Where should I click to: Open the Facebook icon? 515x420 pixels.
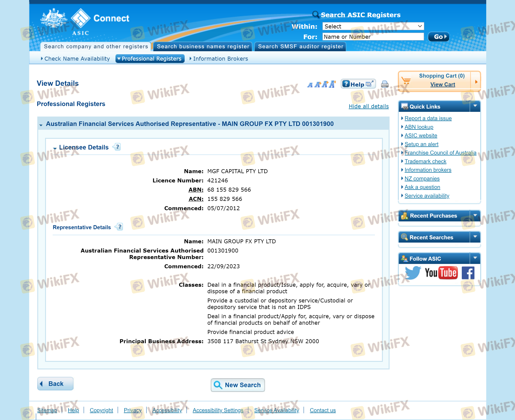click(468, 273)
